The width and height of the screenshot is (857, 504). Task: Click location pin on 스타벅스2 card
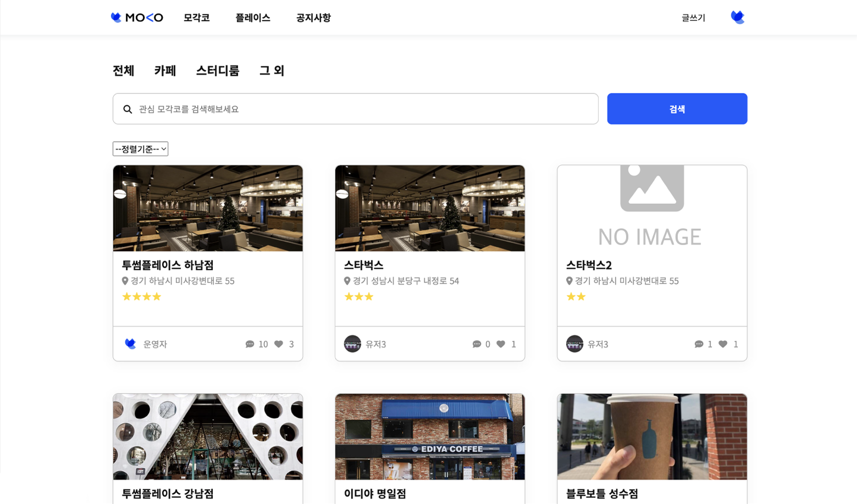(570, 281)
